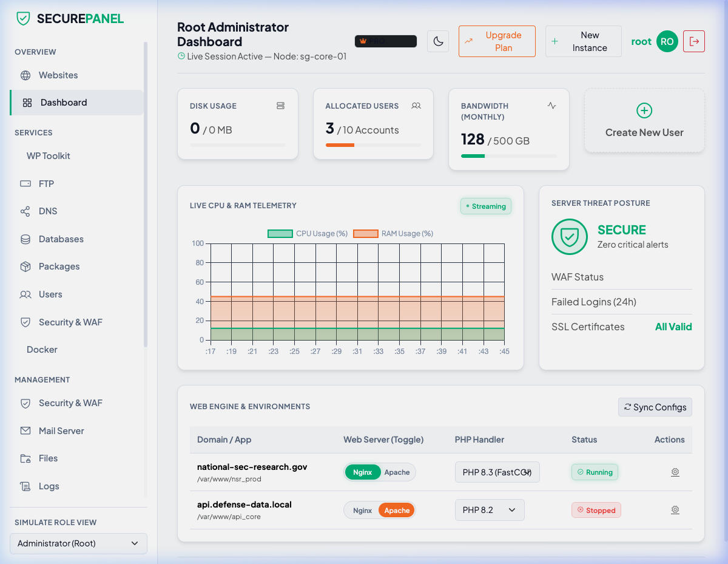Screen dimensions: 728x564
Task: Select Apache for api.defense-data.local
Action: pyautogui.click(x=397, y=511)
